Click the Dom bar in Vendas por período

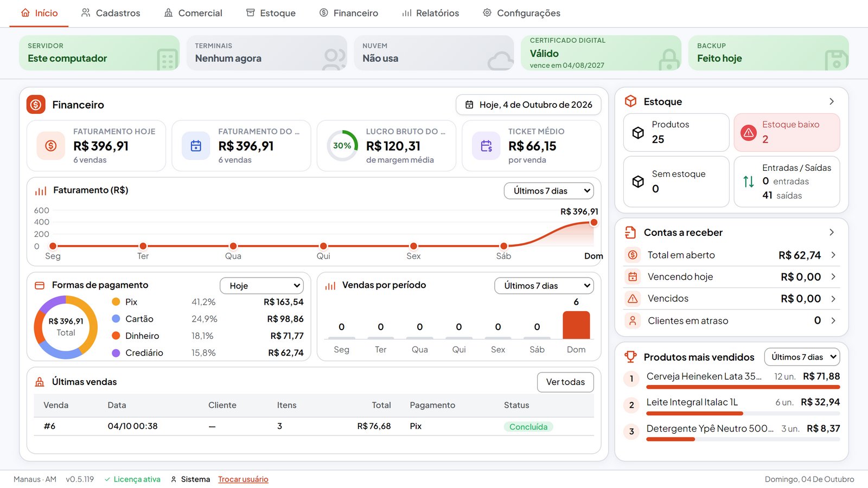click(x=576, y=325)
